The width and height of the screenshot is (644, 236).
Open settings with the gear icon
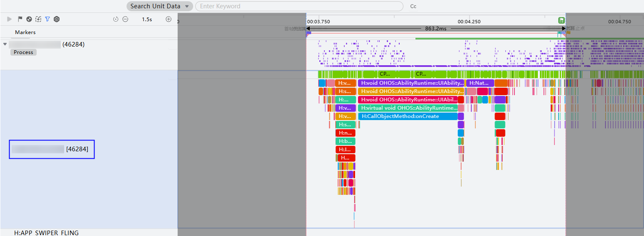57,19
